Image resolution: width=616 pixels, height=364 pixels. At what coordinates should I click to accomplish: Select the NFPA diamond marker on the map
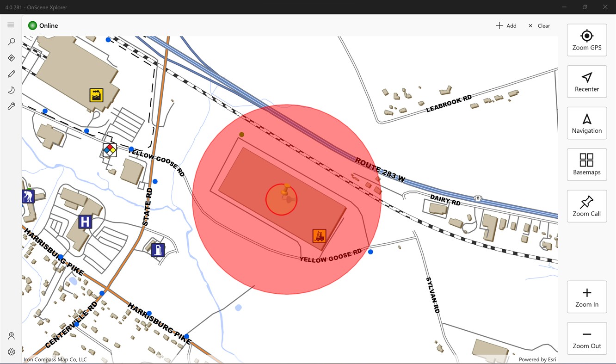click(109, 150)
